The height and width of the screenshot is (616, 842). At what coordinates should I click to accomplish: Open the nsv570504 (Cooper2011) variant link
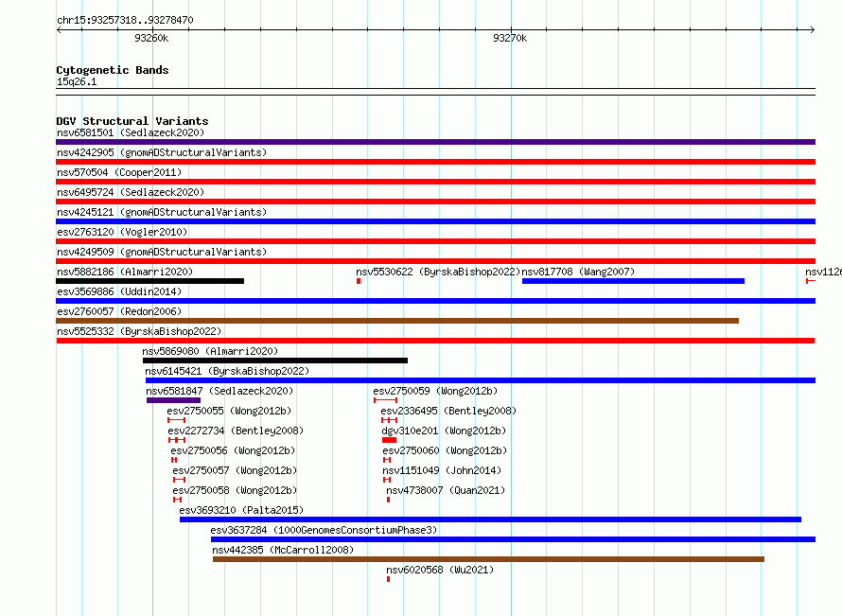(119, 172)
